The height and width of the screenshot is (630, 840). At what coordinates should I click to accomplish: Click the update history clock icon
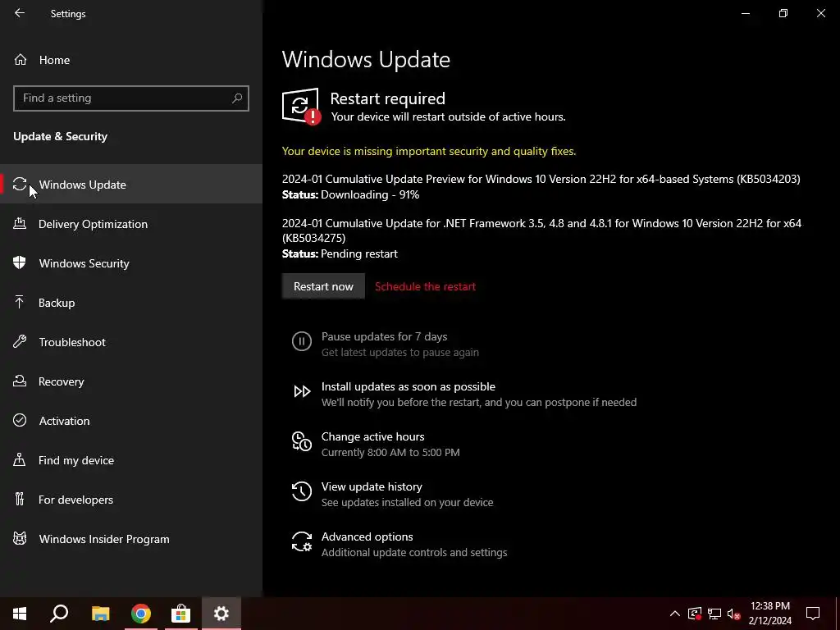(302, 491)
